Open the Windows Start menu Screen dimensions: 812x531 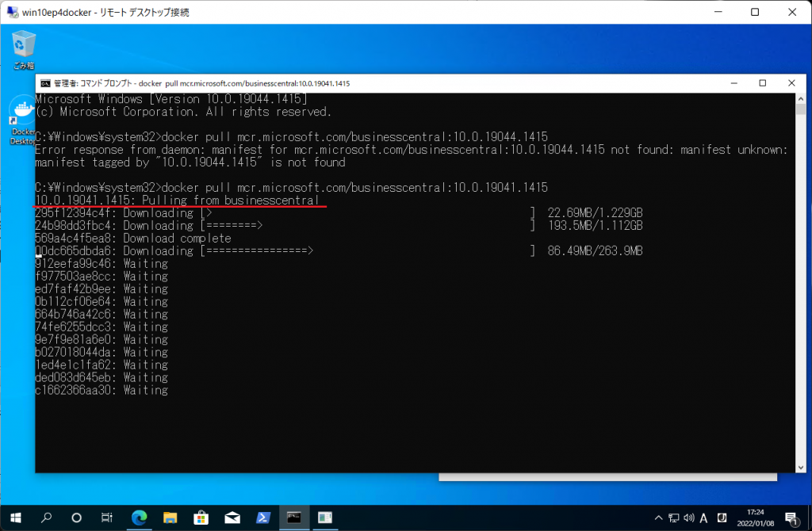point(16,518)
